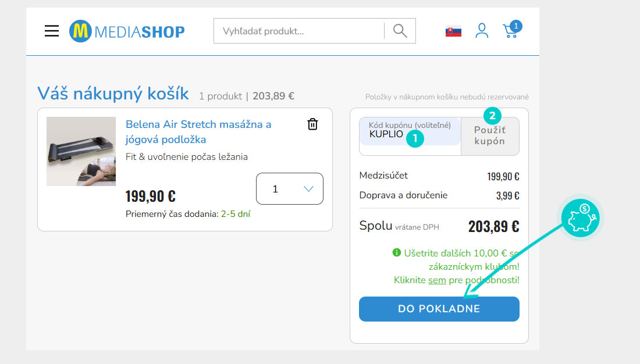
Task: Open the shopping cart icon
Action: coord(512,30)
